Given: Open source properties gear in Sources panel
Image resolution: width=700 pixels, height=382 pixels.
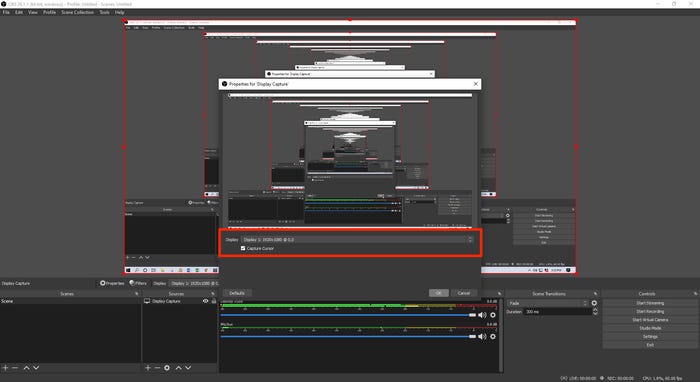Looking at the screenshot, I should [167, 368].
